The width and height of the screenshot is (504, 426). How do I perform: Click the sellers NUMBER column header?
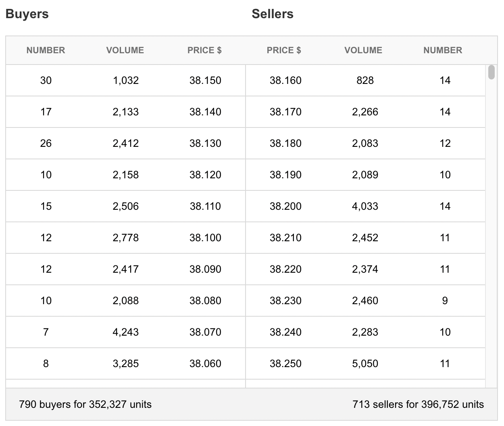443,50
